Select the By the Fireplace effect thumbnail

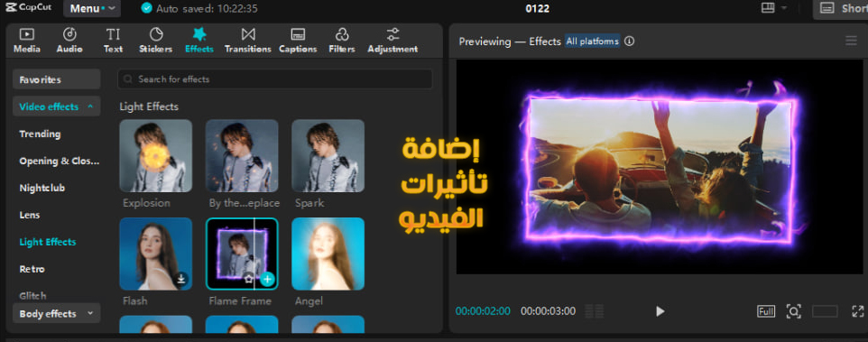(x=242, y=155)
